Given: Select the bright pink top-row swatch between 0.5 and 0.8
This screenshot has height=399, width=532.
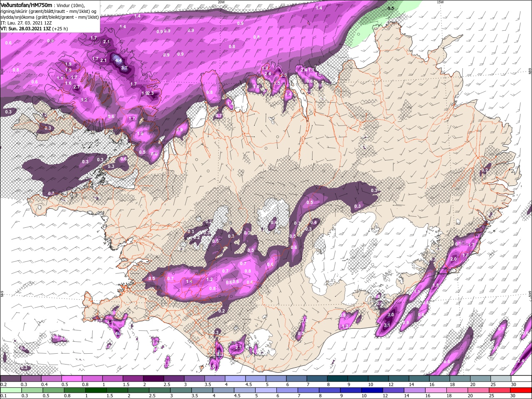Looking at the screenshot, I should tap(71, 379).
